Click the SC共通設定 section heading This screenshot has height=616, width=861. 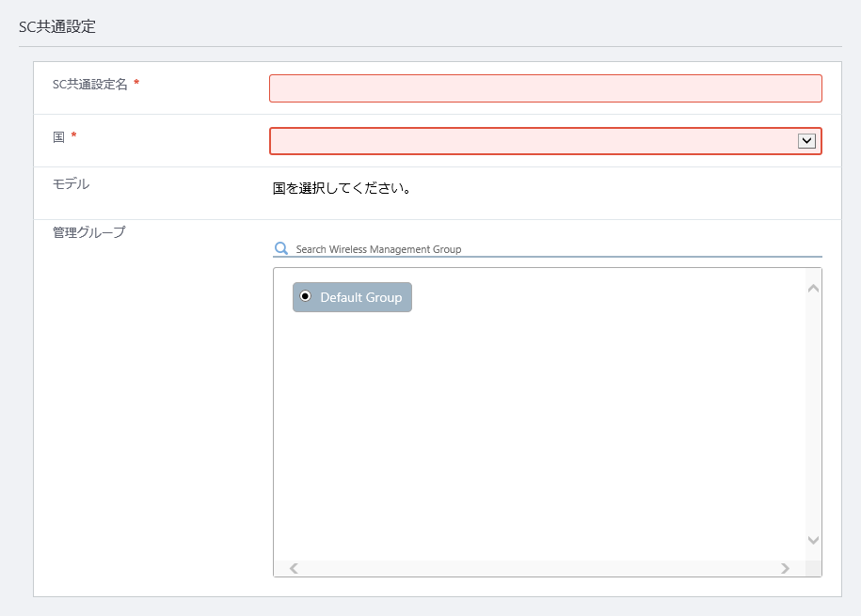point(57,26)
